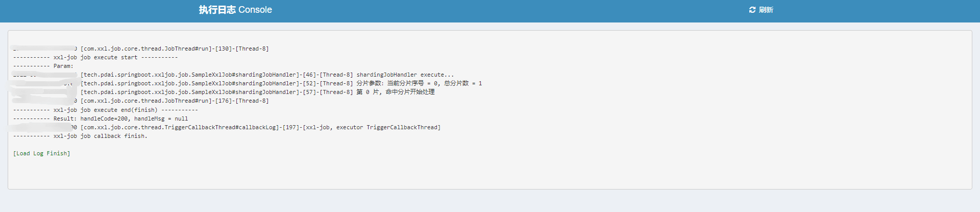Click the JobThread#run [130] log line
This screenshot has width=980, height=212.
coord(174,49)
